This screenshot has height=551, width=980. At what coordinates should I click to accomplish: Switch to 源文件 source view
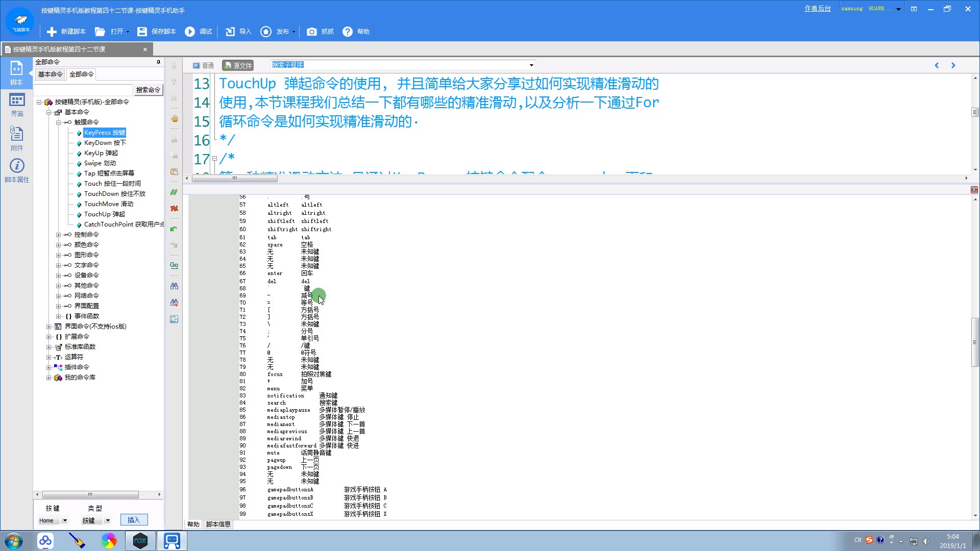tap(238, 65)
